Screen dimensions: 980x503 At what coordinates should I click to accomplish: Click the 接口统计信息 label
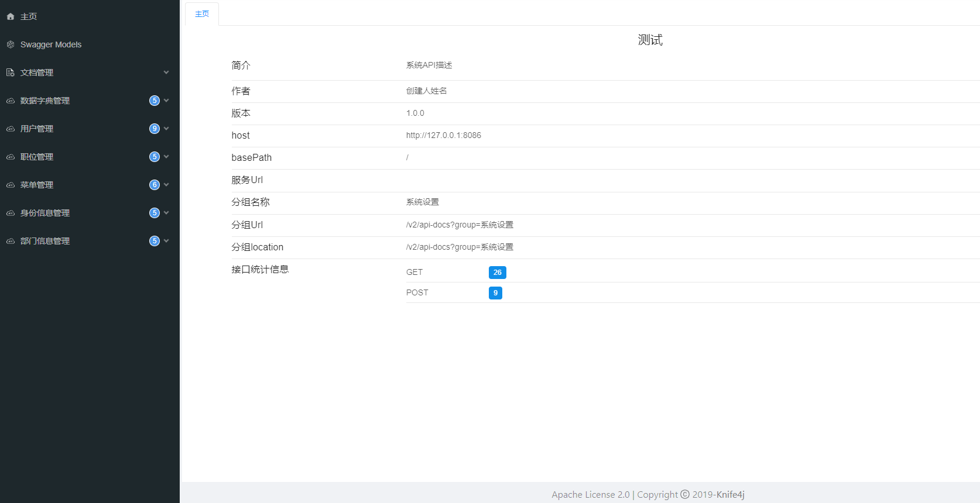[260, 269]
